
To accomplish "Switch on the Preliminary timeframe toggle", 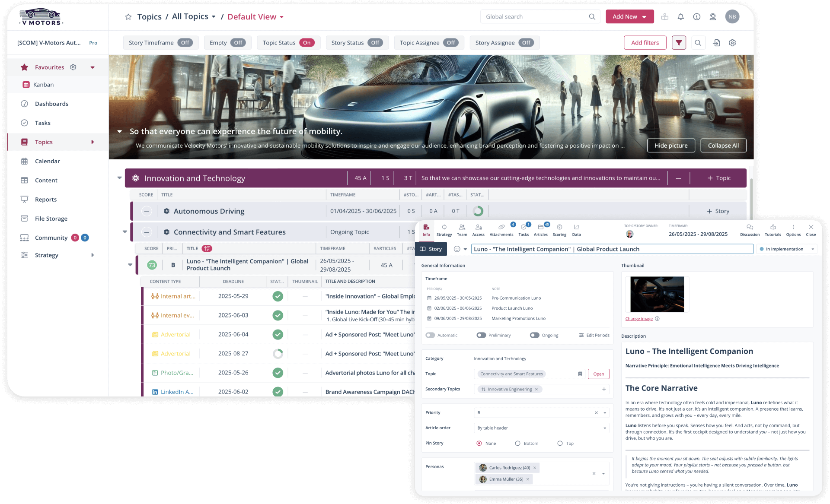I will pos(481,335).
